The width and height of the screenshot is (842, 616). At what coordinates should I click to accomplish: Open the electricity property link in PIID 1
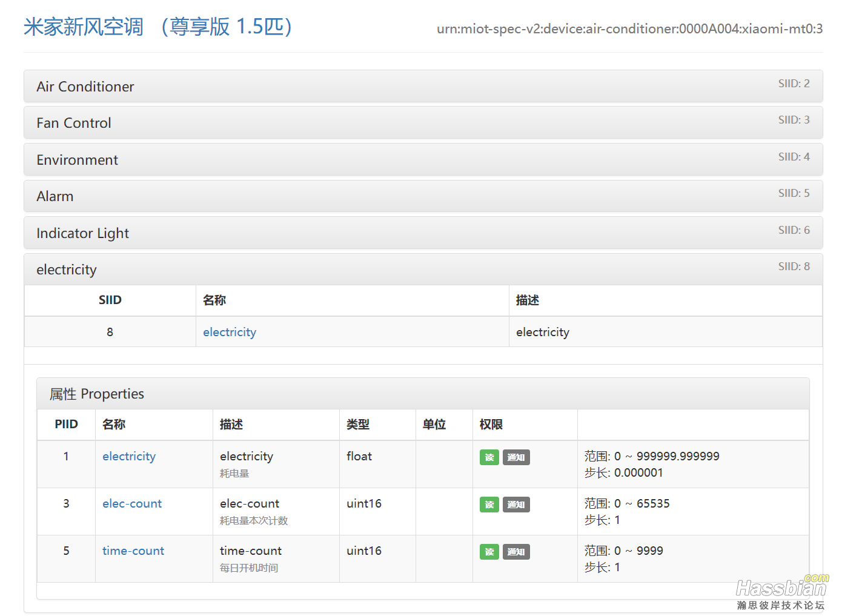(129, 456)
